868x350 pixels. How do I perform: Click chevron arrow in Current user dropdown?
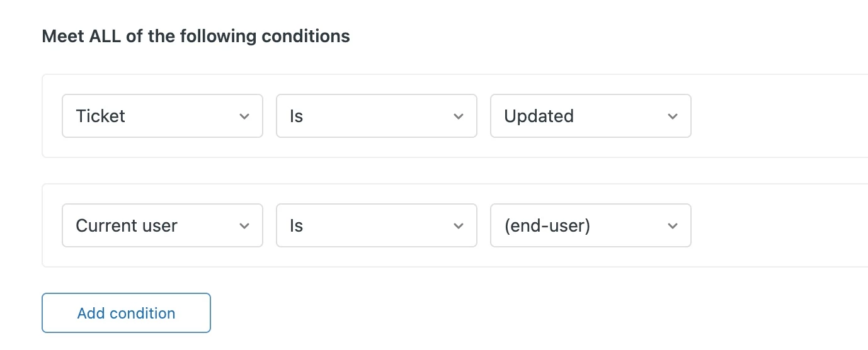click(x=244, y=226)
